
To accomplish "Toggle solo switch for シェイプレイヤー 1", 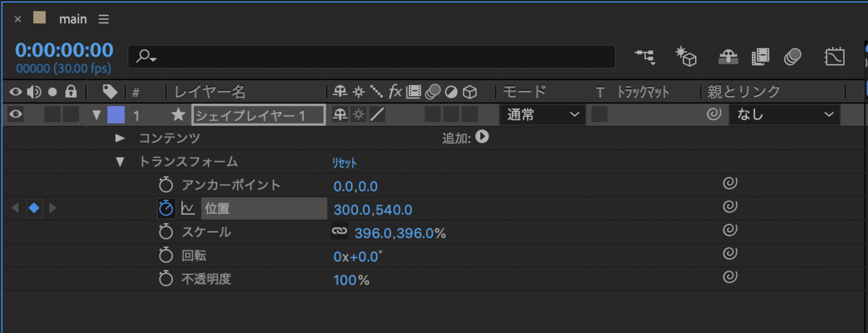I will click(52, 114).
